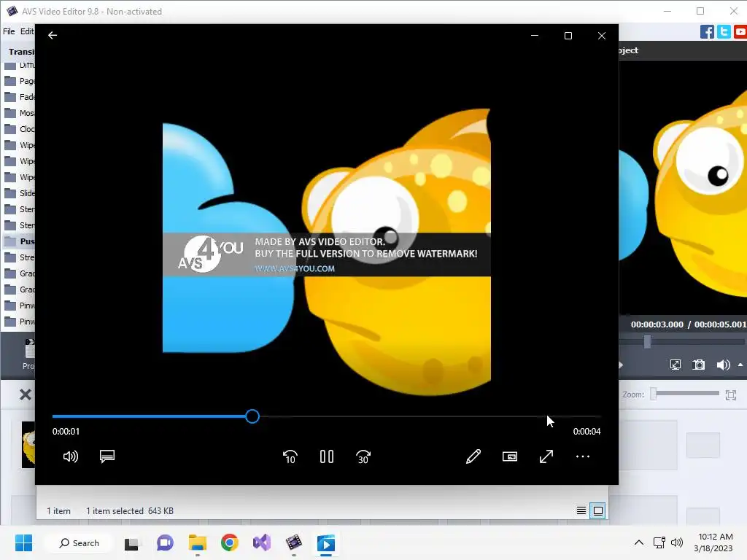Viewport: 747px width, 560px height.
Task: Select the Push transitions folder
Action: pos(19,241)
